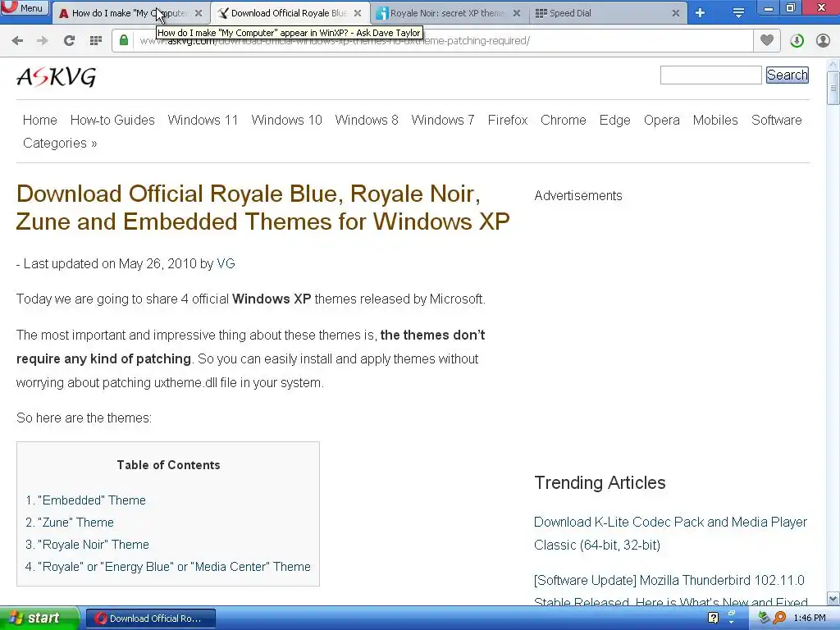Click the site search input field
The width and height of the screenshot is (840, 630).
click(710, 75)
